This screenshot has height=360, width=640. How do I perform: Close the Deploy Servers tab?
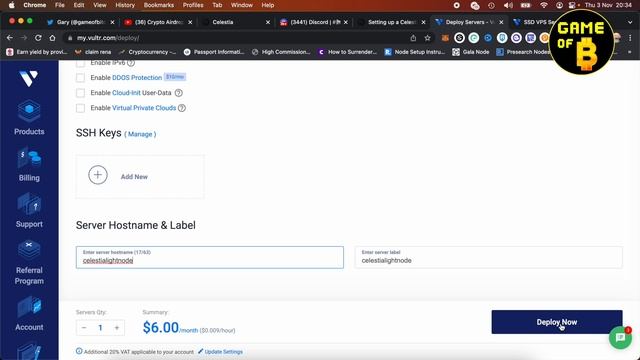coord(501,22)
